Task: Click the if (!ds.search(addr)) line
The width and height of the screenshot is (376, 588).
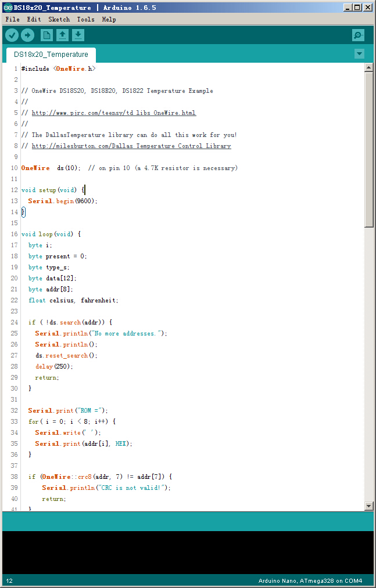Action: (70, 323)
